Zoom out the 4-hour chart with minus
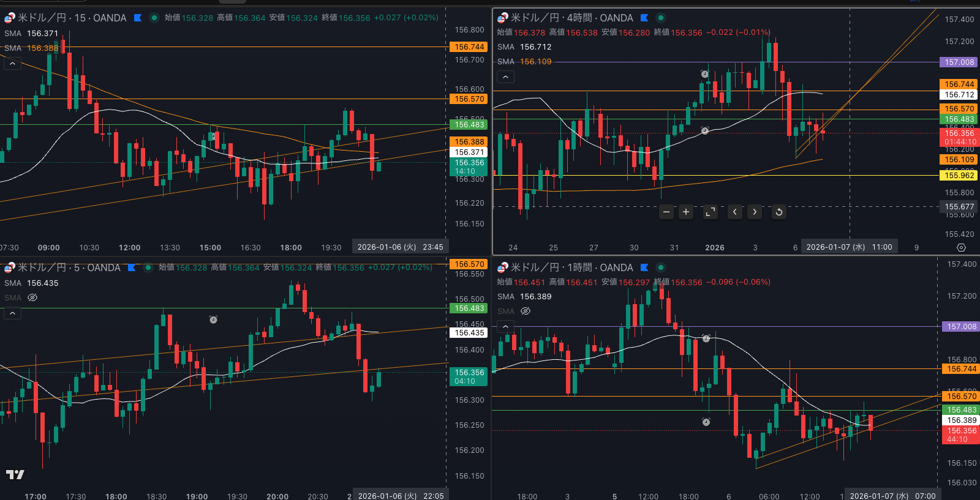The image size is (980, 500). (x=666, y=212)
